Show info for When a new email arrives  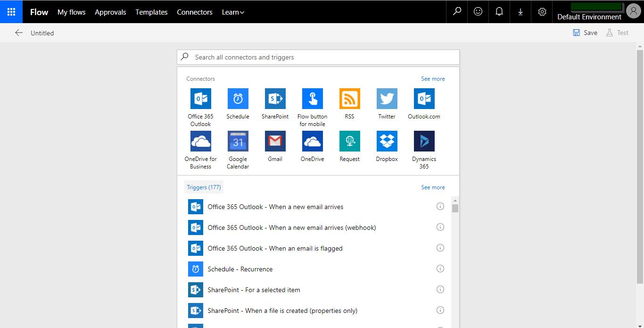(x=440, y=206)
